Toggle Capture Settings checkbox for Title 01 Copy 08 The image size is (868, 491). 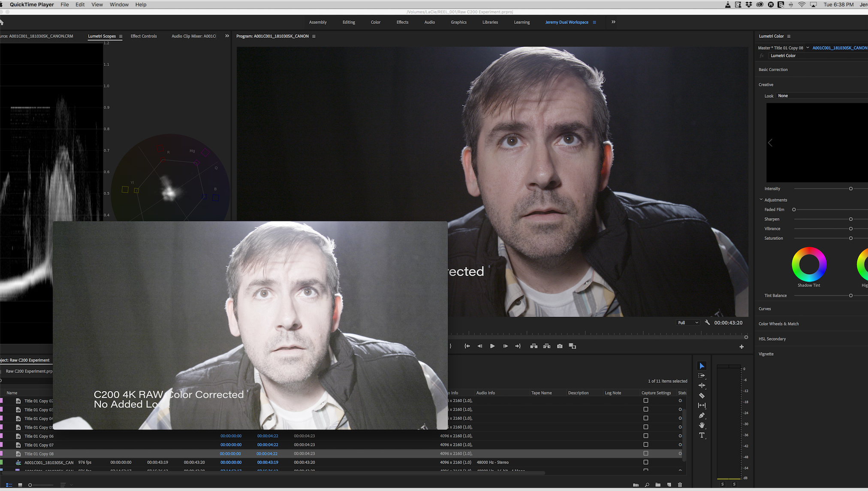point(646,453)
